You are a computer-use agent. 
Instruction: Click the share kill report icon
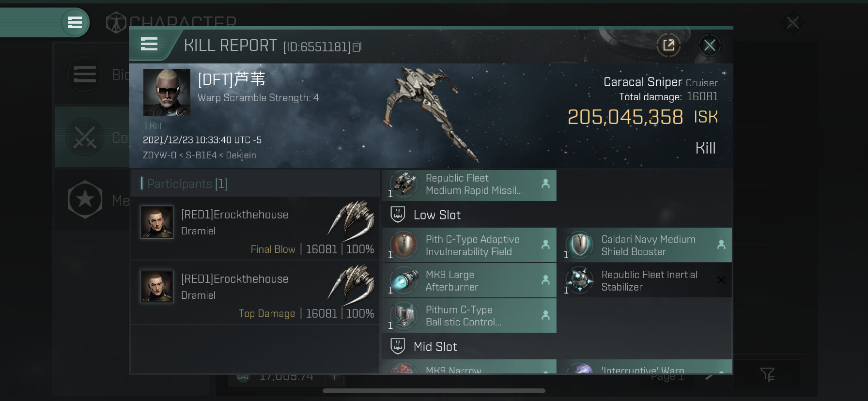(x=668, y=46)
